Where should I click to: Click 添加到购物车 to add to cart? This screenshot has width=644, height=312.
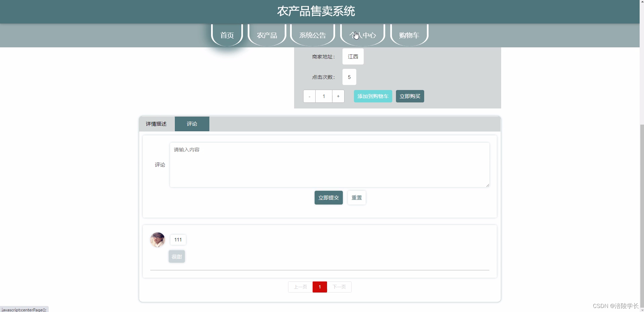[x=372, y=96]
